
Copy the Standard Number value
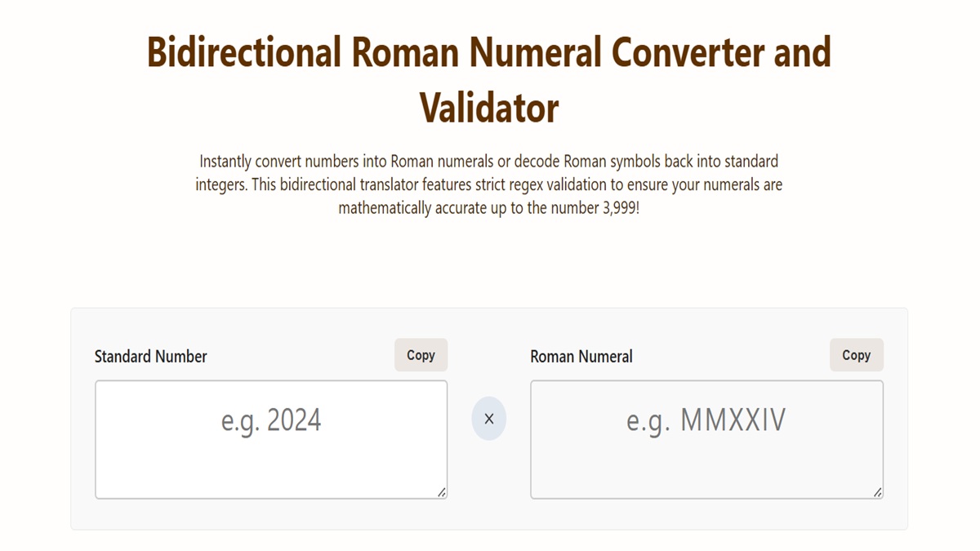tap(421, 355)
